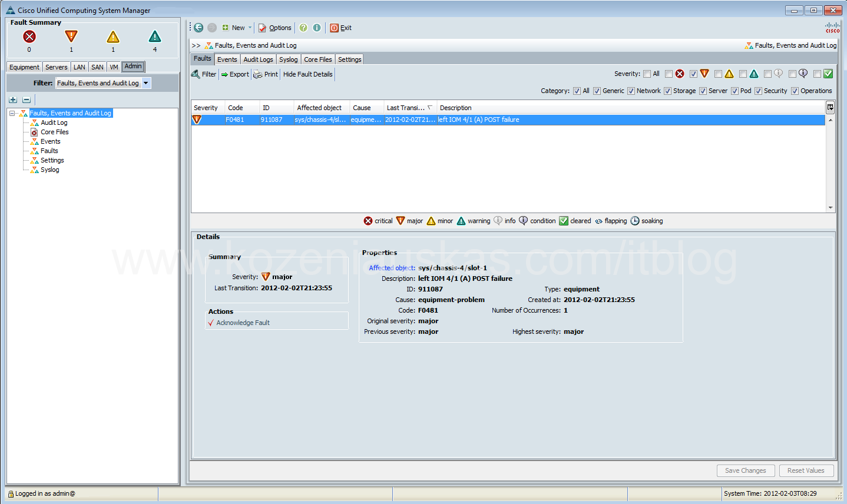Select Faults in the tree
Image resolution: width=847 pixels, height=504 pixels.
(x=49, y=151)
